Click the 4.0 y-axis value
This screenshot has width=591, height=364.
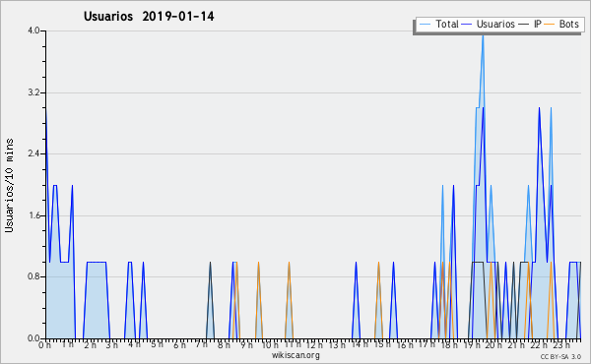[x=33, y=30]
